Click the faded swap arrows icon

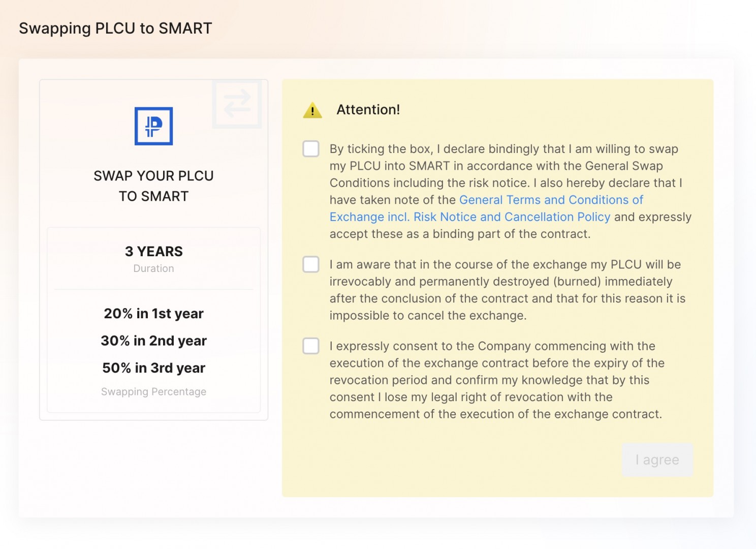point(237,104)
